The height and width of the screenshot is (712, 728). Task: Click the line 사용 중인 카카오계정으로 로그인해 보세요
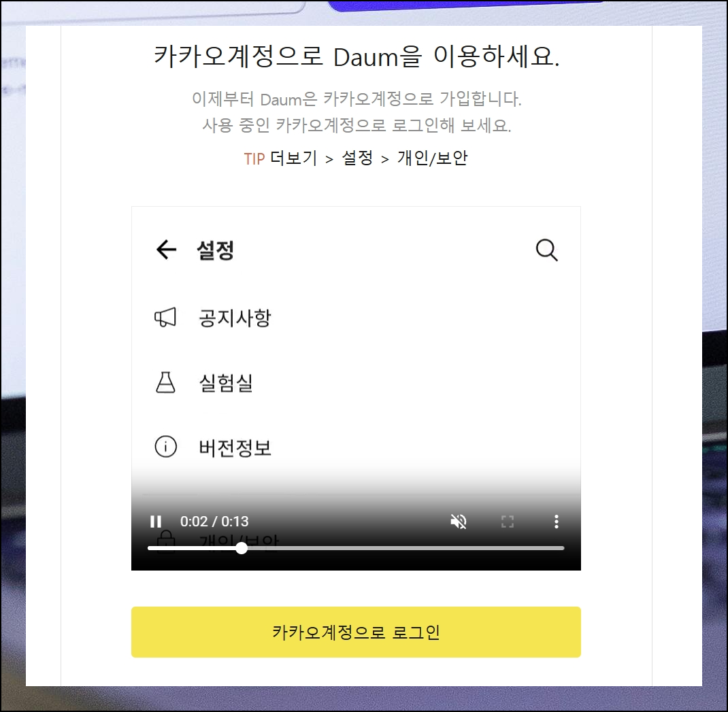pos(357,125)
